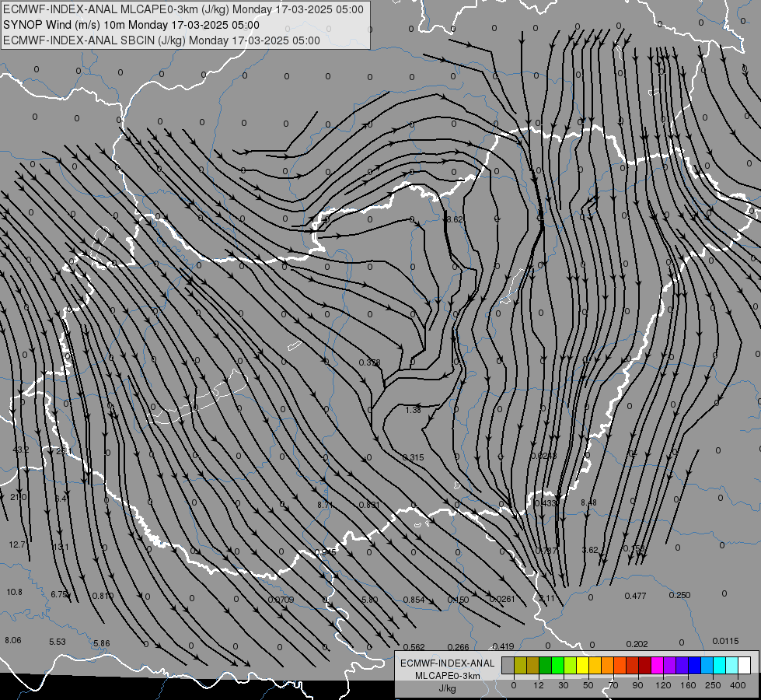Click the 0.854 value on map
Viewport: 761px width, 700px height.
pos(414,600)
